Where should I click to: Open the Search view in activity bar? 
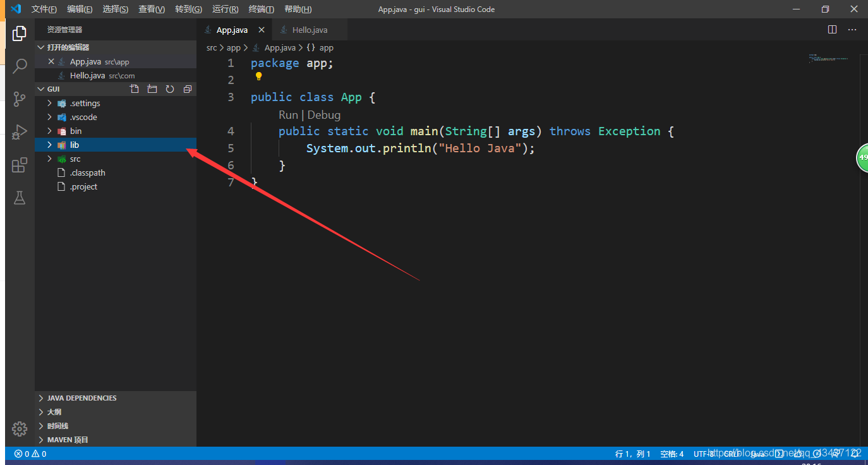pos(20,66)
